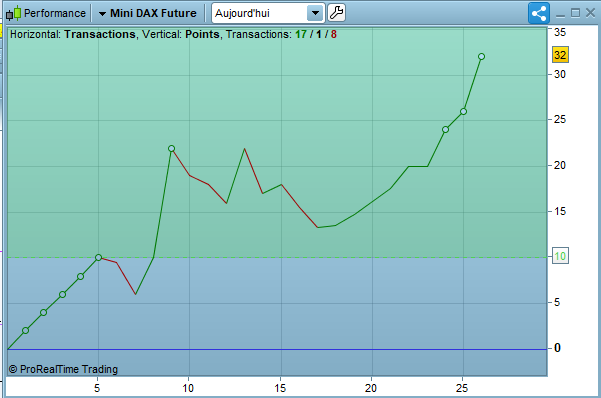Select the final data point at transaction 26
Viewport: 601px width, 398px height.
point(481,57)
